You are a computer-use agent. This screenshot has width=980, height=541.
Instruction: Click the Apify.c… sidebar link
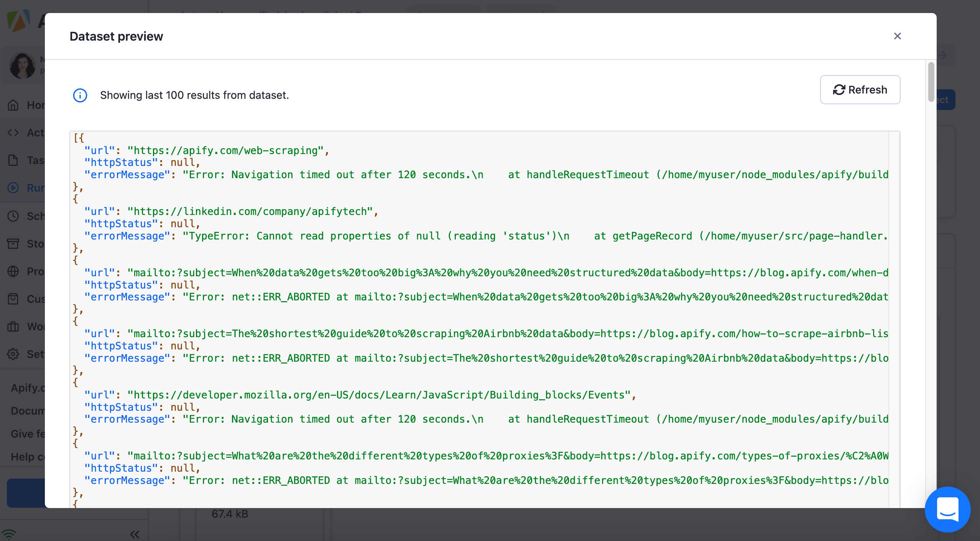(28, 388)
